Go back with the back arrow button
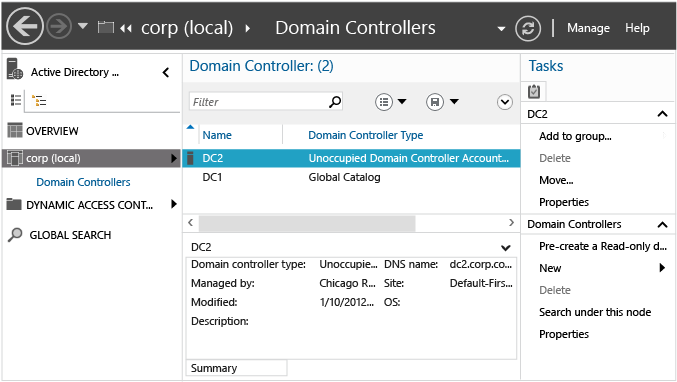The height and width of the screenshot is (382, 677). click(25, 27)
